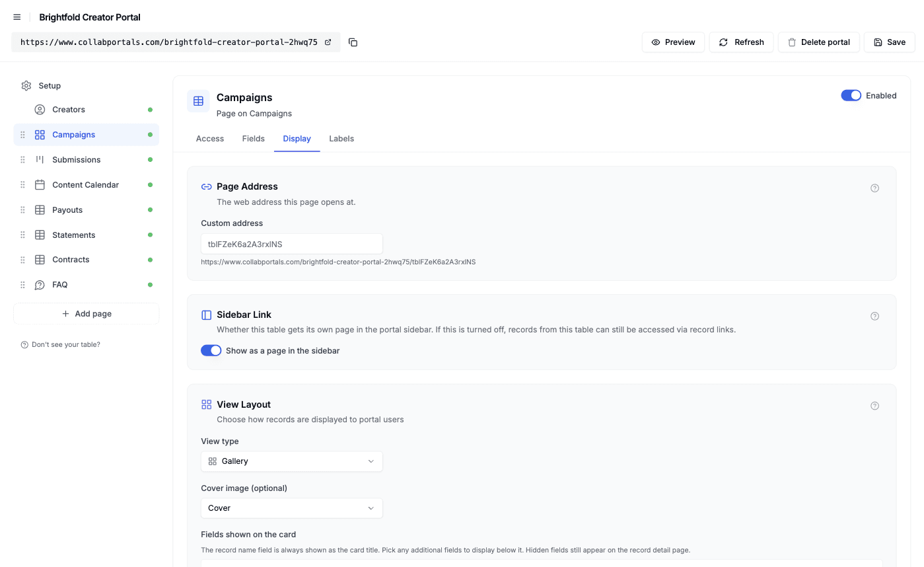924x567 pixels.
Task: Open the Access tab
Action: pos(210,139)
